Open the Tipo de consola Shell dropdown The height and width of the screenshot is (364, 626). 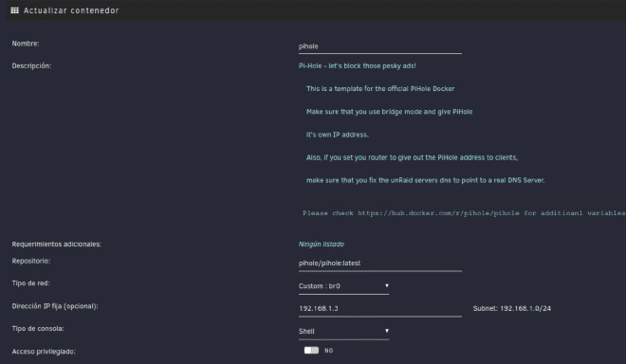click(x=343, y=331)
